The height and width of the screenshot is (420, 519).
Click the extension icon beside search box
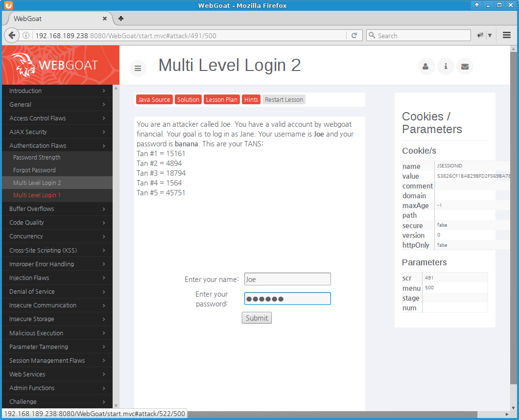pyautogui.click(x=480, y=35)
